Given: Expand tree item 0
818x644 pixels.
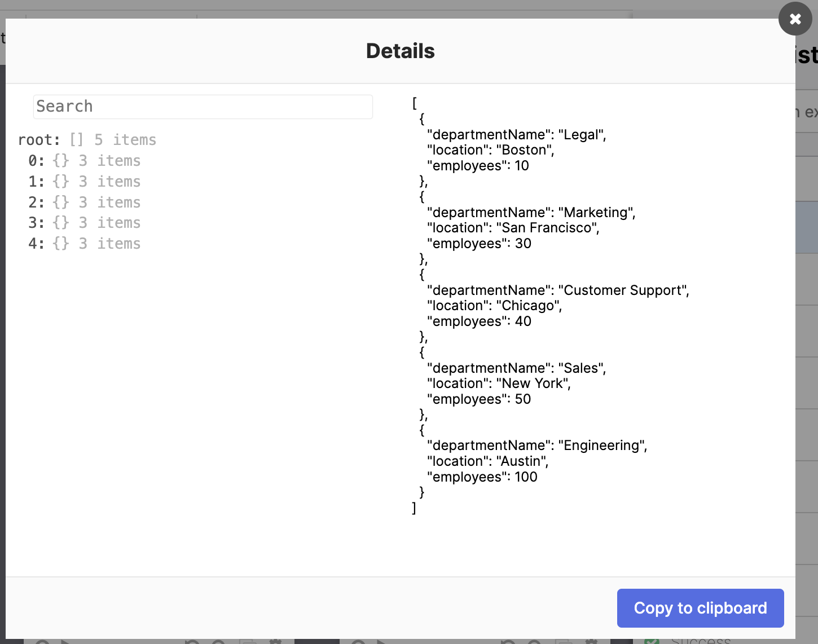Looking at the screenshot, I should (36, 161).
